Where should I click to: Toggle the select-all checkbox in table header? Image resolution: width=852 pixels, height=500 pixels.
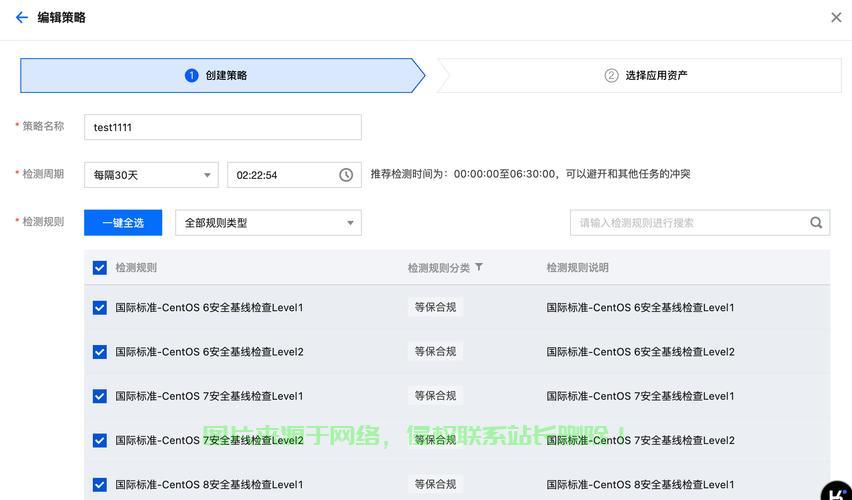(99, 267)
